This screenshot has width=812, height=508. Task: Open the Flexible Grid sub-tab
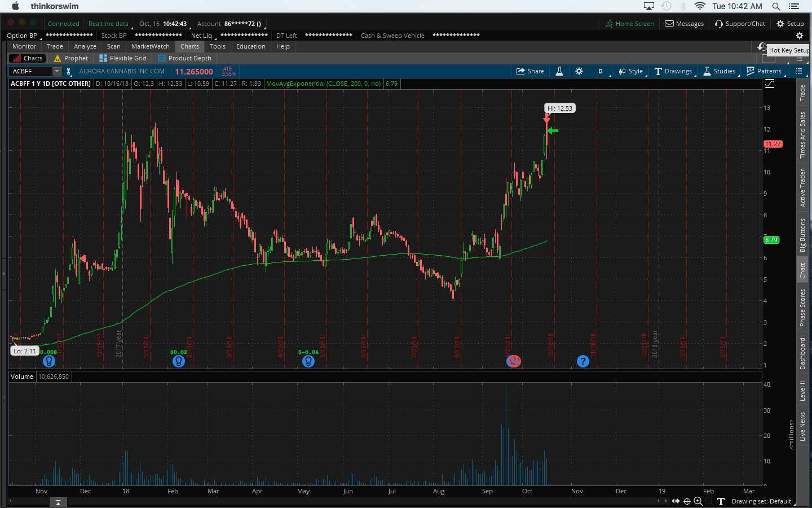coord(123,58)
